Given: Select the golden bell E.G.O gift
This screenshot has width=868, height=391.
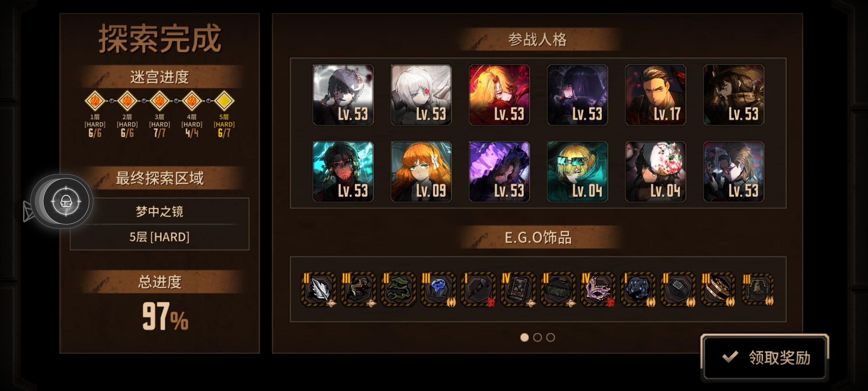Looking at the screenshot, I should pos(758,289).
